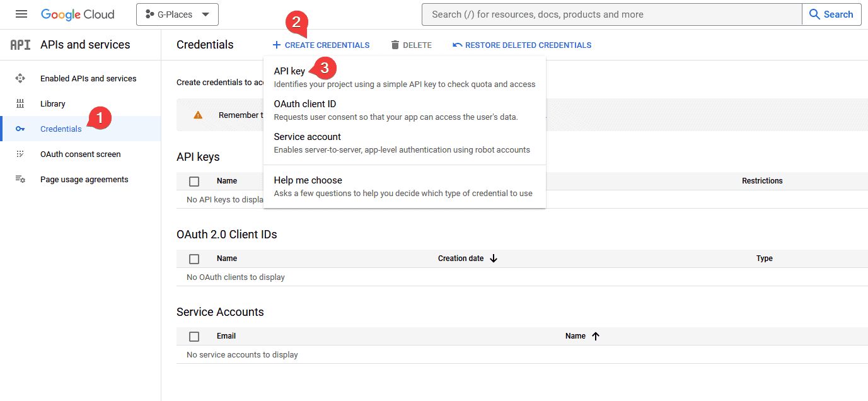Toggle Creation date sort order
This screenshot has width=868, height=401.
[x=494, y=258]
